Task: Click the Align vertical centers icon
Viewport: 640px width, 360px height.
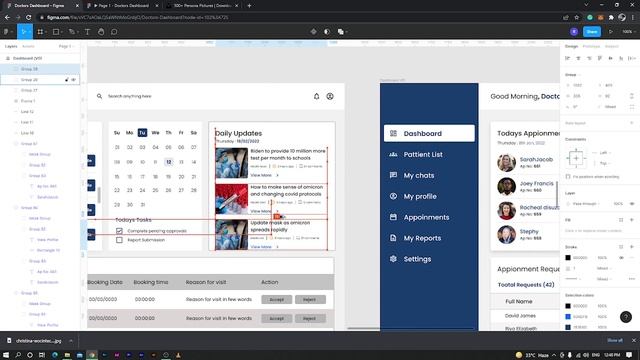Action: tap(611, 58)
